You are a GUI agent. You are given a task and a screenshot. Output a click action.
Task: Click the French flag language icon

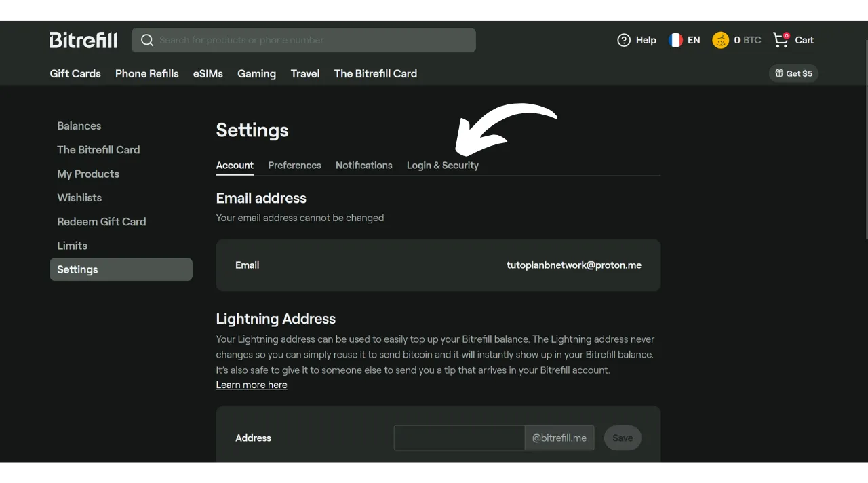coord(675,40)
